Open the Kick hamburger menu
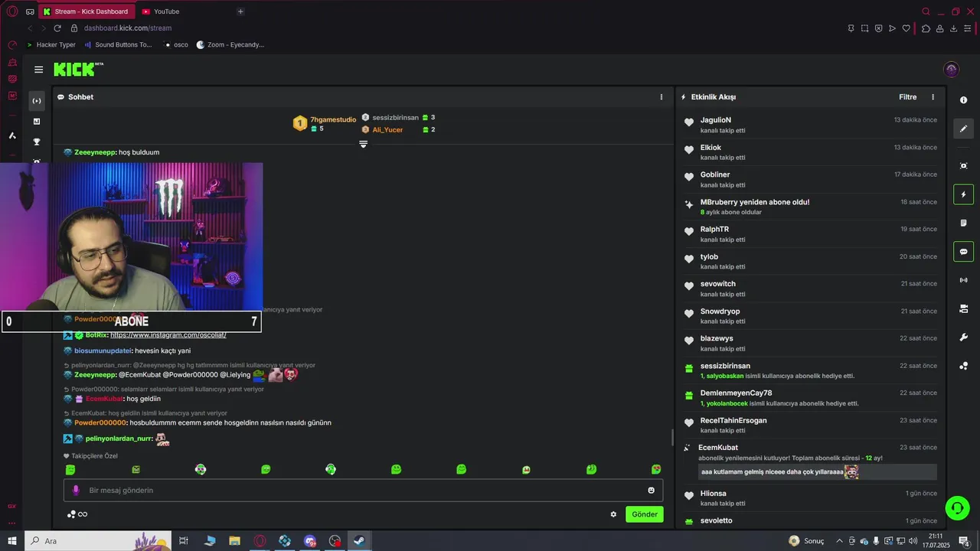 click(38, 70)
